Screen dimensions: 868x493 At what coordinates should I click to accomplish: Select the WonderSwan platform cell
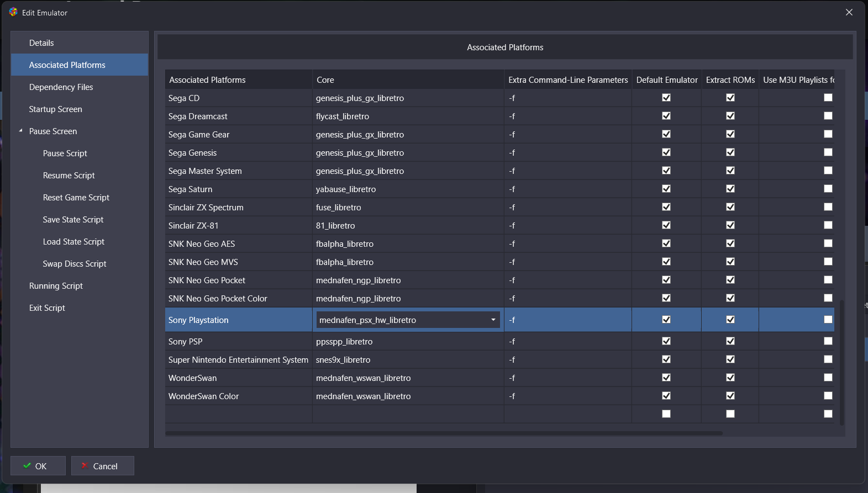pyautogui.click(x=239, y=378)
